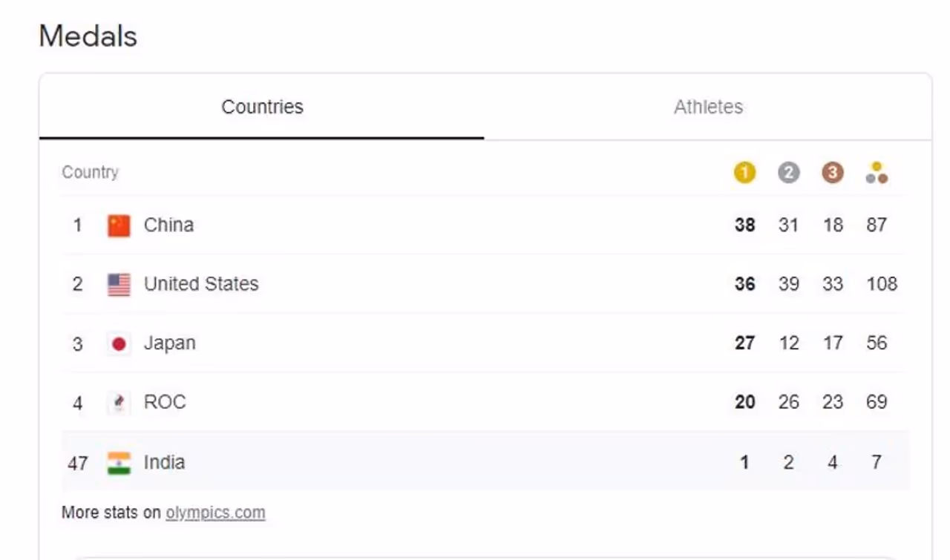Viewport: 950px width, 560px height.
Task: Click the gold medal column icon
Action: [744, 173]
